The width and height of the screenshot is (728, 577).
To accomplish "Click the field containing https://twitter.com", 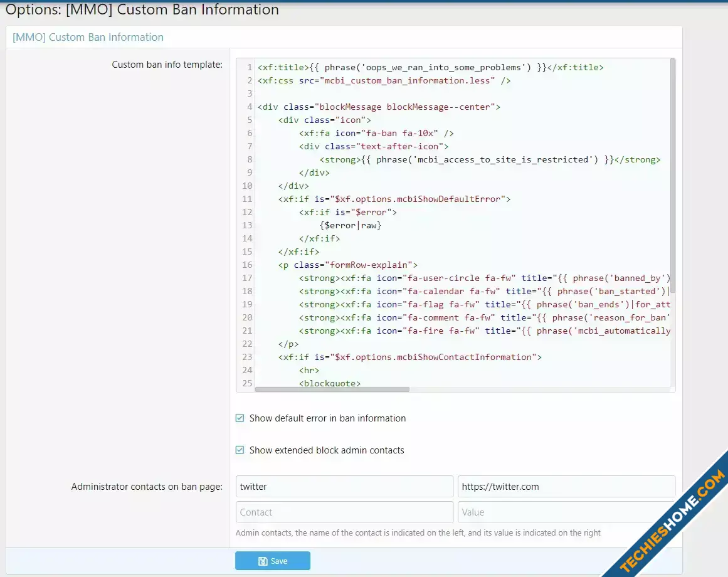I will point(566,487).
